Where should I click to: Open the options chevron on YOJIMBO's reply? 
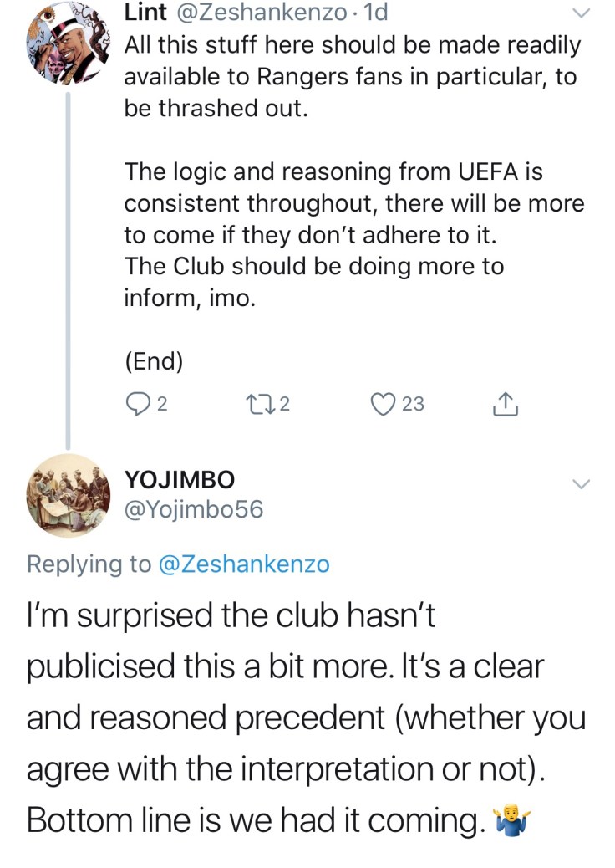[x=582, y=484]
